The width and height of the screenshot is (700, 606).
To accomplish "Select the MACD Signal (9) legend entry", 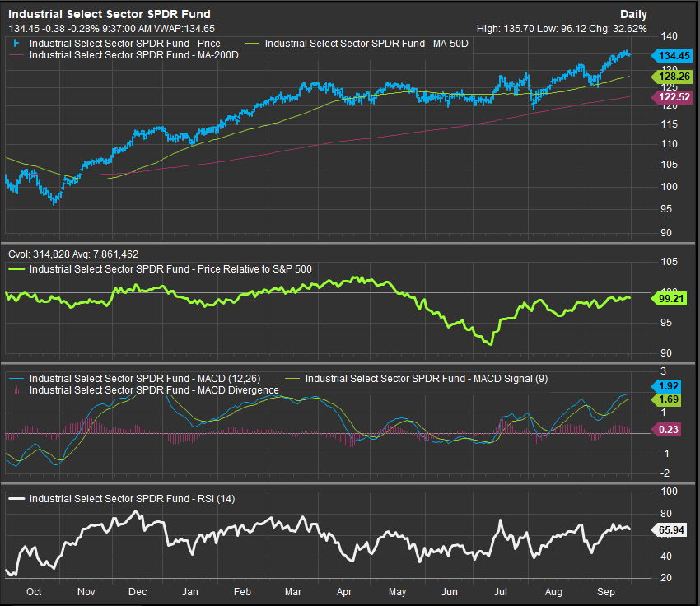I will (427, 379).
